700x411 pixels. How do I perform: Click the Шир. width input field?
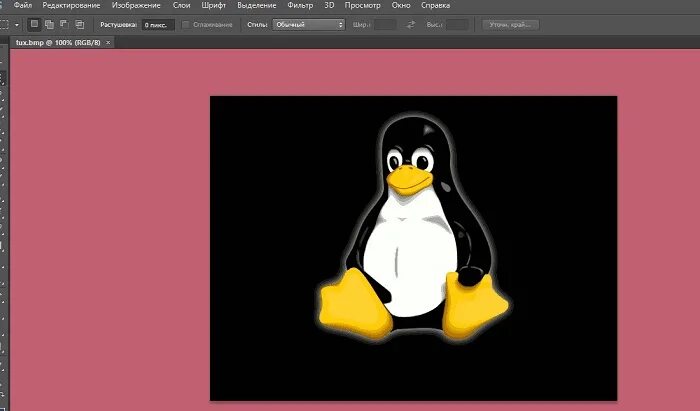385,25
